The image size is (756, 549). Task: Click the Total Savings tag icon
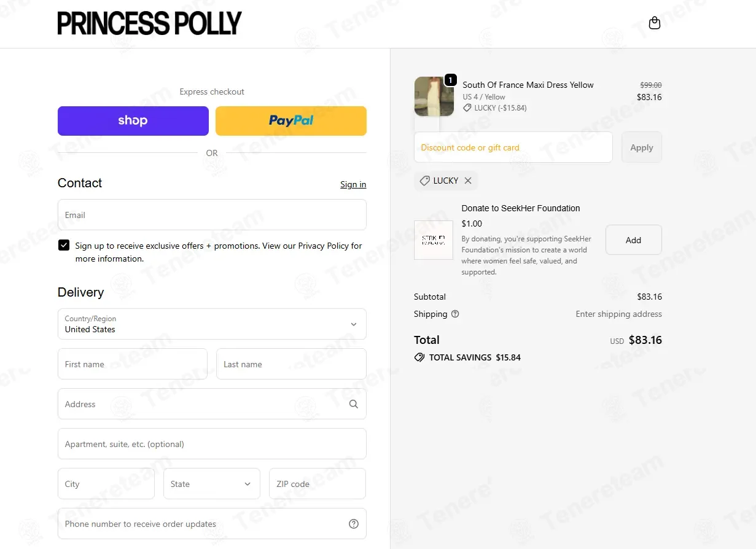click(x=419, y=357)
